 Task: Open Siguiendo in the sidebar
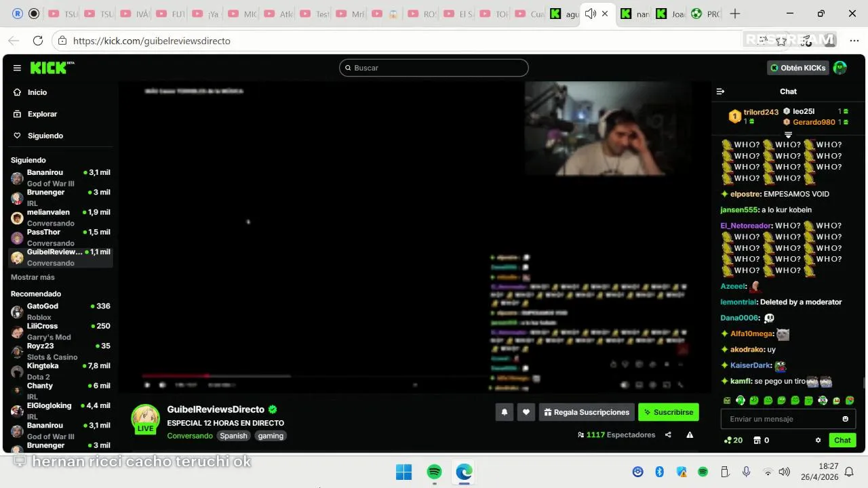click(x=45, y=136)
